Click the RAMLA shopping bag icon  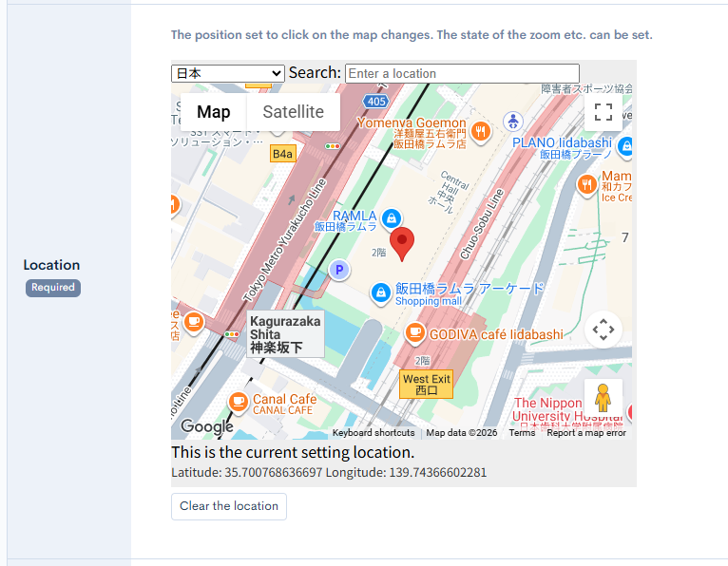[x=392, y=218]
